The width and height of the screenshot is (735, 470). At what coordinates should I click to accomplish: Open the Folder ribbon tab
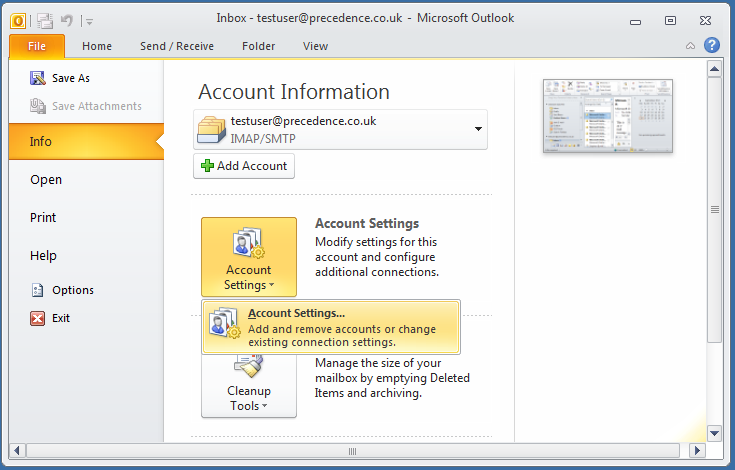coord(258,46)
